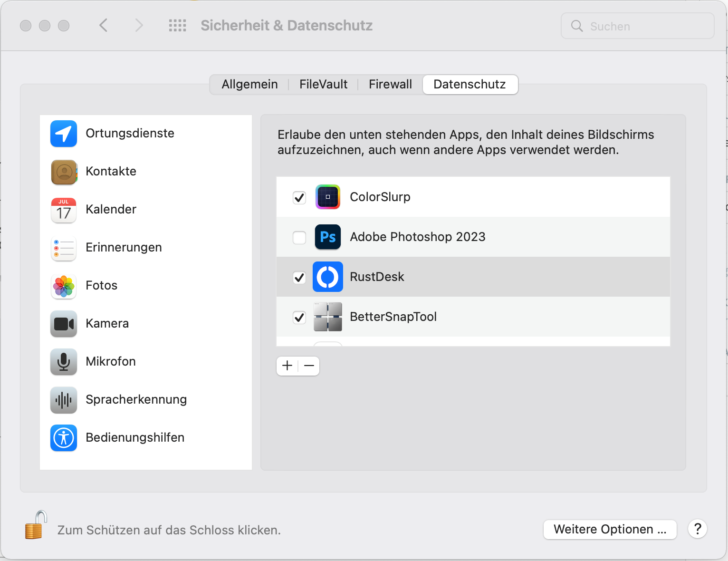Uncheck the ColorSlurp screen recording checkbox
This screenshot has width=728, height=561.
[x=299, y=197]
